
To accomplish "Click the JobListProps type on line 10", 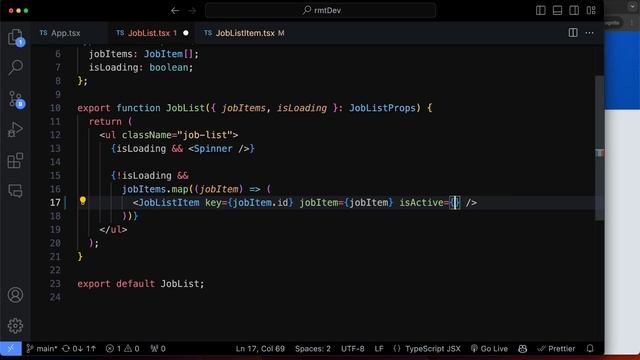I will [x=382, y=108].
